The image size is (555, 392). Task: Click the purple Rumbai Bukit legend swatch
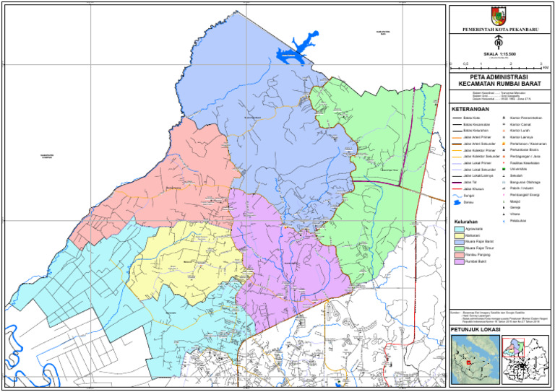pyautogui.click(x=459, y=262)
